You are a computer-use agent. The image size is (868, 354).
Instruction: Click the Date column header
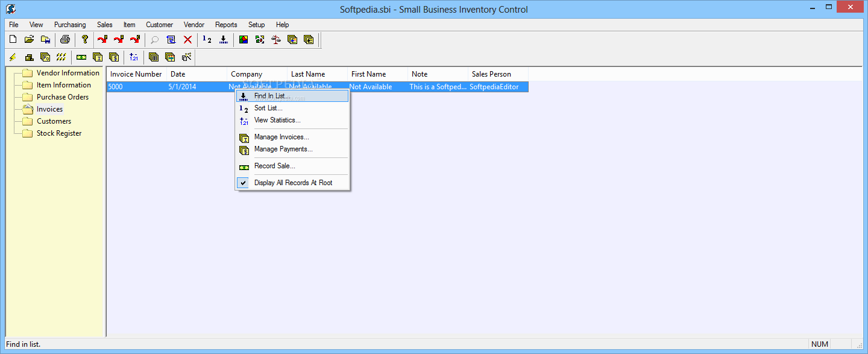coord(197,74)
